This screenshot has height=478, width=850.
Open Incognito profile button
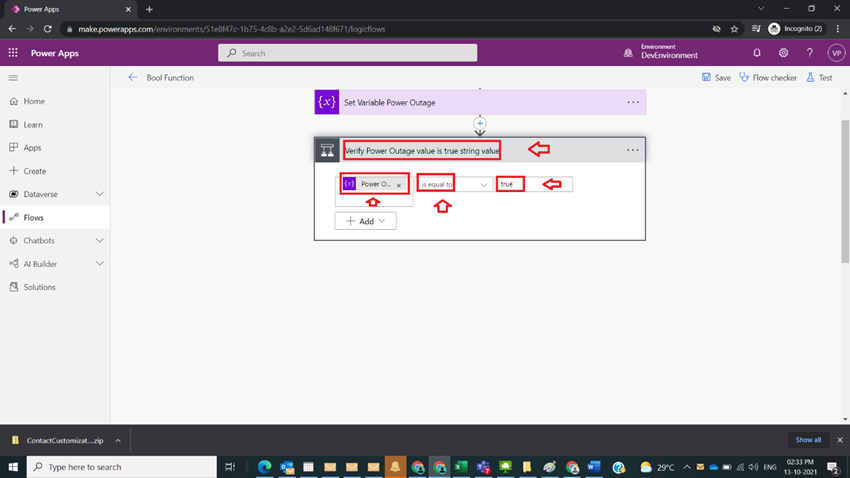[x=795, y=29]
